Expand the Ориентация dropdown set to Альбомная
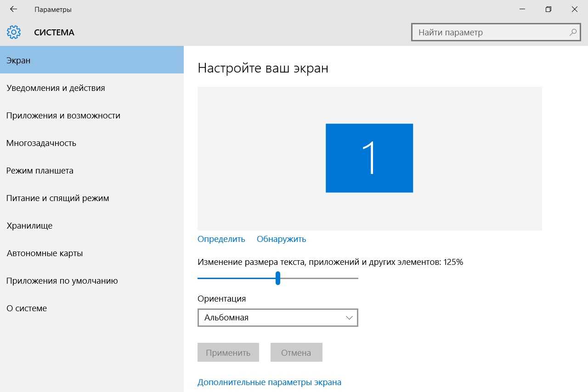Image resolution: width=588 pixels, height=392 pixels. coord(277,317)
